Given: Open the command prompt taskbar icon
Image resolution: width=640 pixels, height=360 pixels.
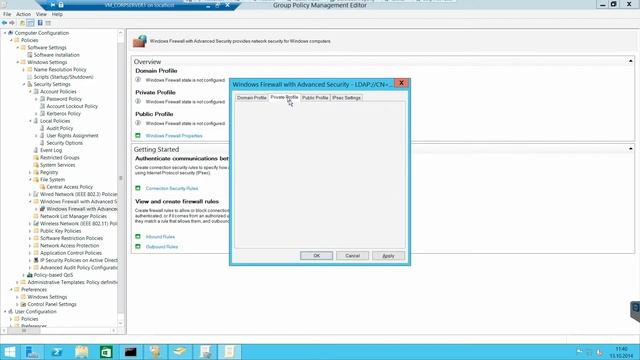Looking at the screenshot, I should click(131, 352).
